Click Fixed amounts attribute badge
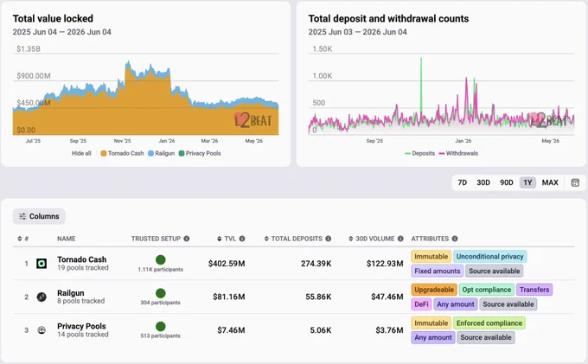 [438, 271]
